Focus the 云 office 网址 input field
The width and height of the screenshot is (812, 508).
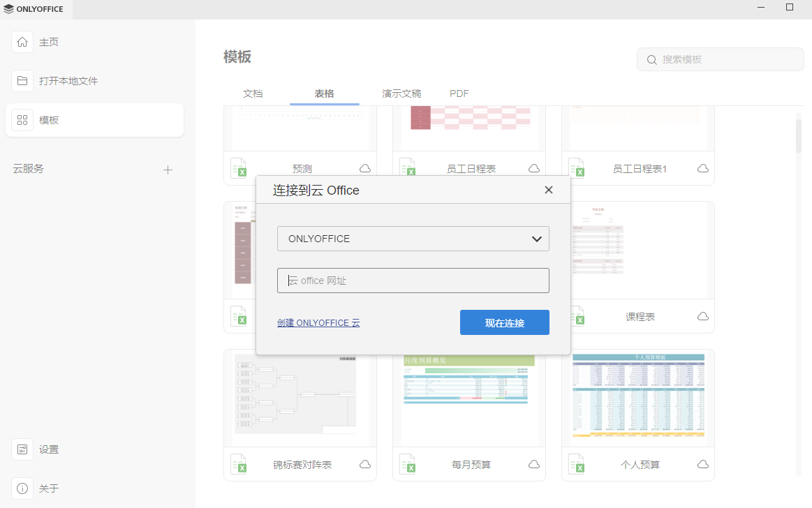413,281
